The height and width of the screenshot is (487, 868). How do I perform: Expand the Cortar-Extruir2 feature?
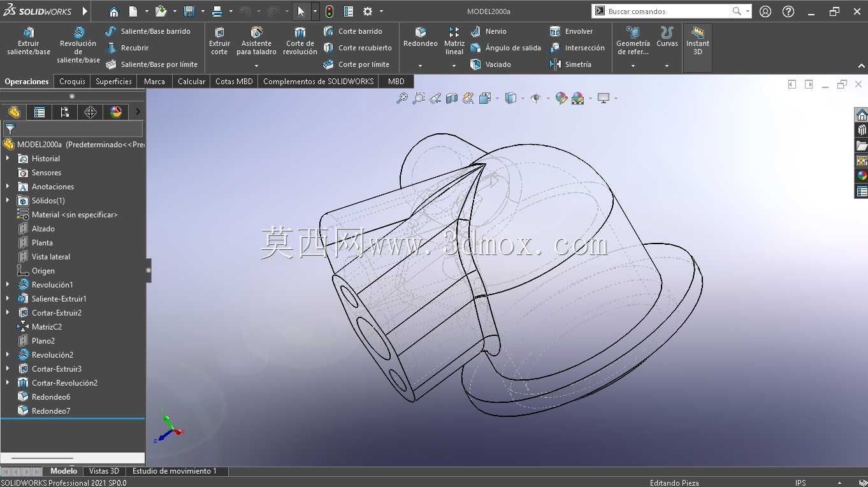click(8, 312)
